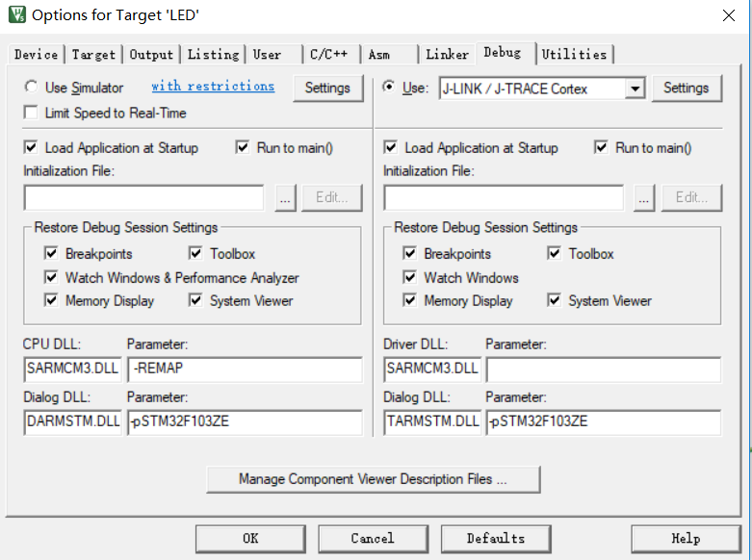Toggle simulator Breakpoints checkbox
The width and height of the screenshot is (752, 560).
click(x=51, y=253)
